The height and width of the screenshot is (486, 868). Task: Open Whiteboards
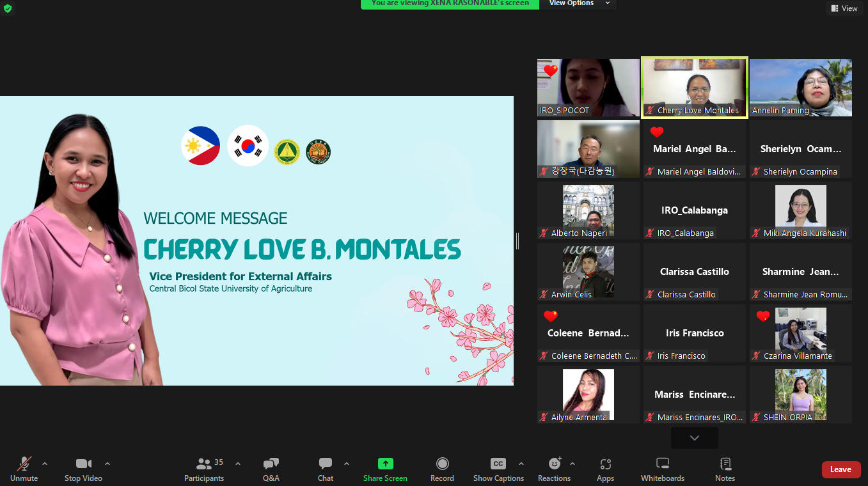coord(663,469)
